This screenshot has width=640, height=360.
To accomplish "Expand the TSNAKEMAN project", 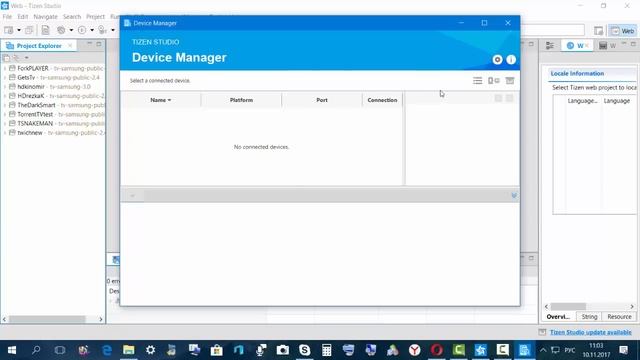I will (x=5, y=123).
